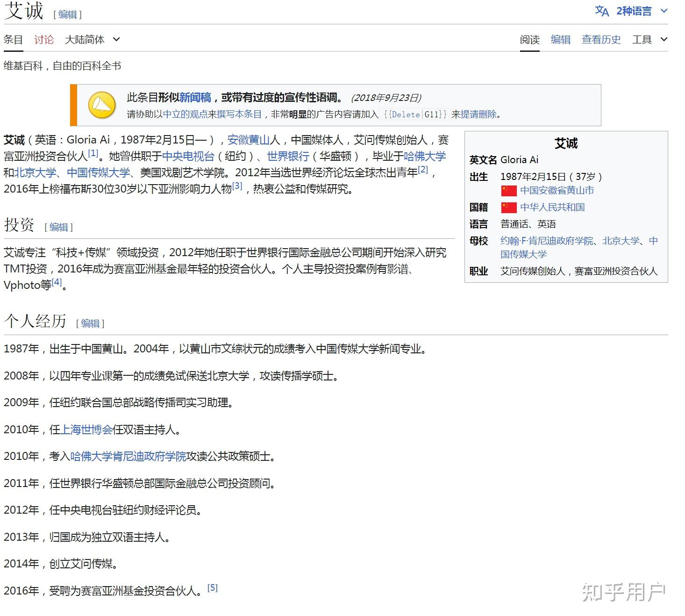Image resolution: width=685 pixels, height=616 pixels.
Task: Click citation reference [3]
Action: pos(237,186)
